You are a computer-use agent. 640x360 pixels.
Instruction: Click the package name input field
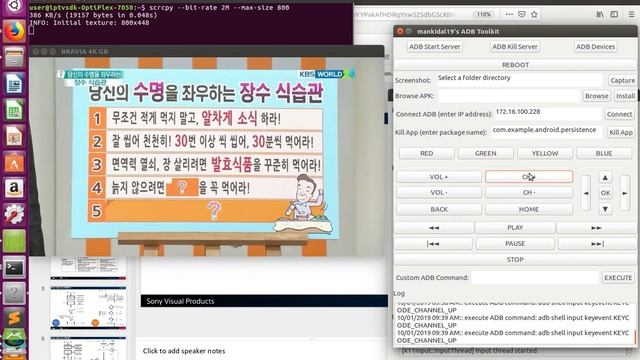tap(546, 132)
